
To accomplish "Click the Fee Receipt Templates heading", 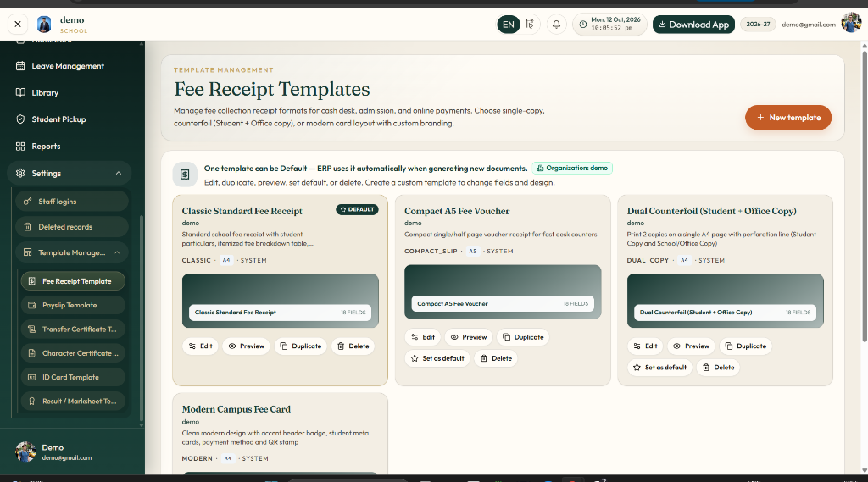I will pyautogui.click(x=272, y=89).
